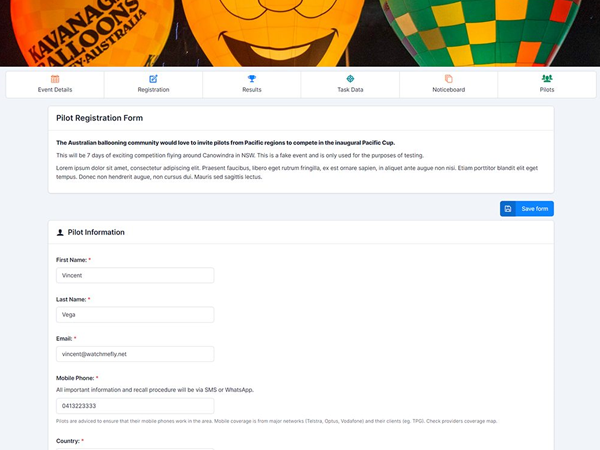Focus the First Name field containing Vincent
This screenshot has width=600, height=450.
pos(135,276)
